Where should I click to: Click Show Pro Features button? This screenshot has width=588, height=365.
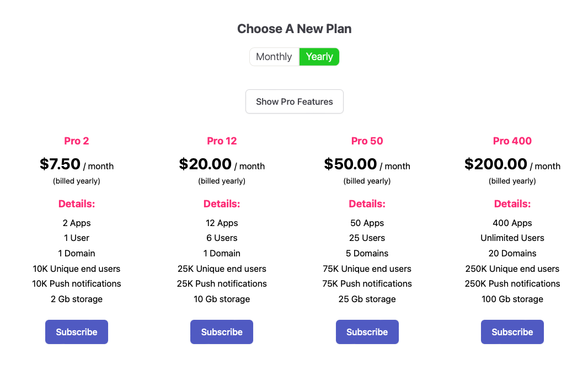[295, 101]
